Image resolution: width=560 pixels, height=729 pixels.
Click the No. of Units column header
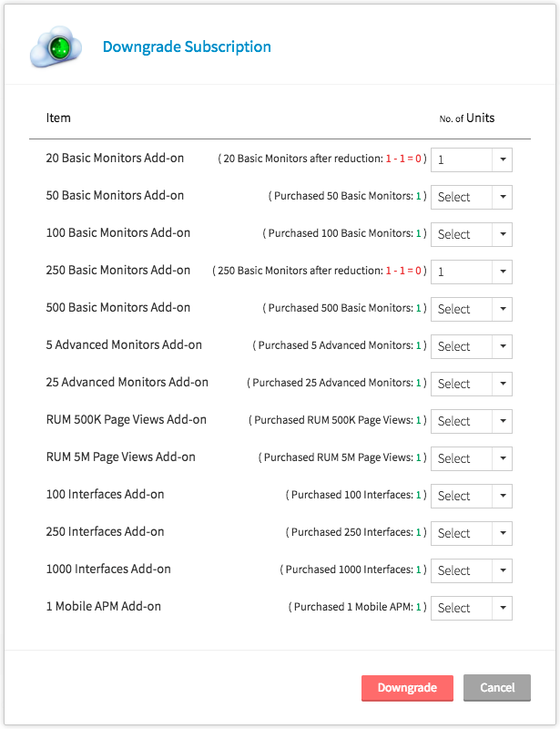(467, 118)
